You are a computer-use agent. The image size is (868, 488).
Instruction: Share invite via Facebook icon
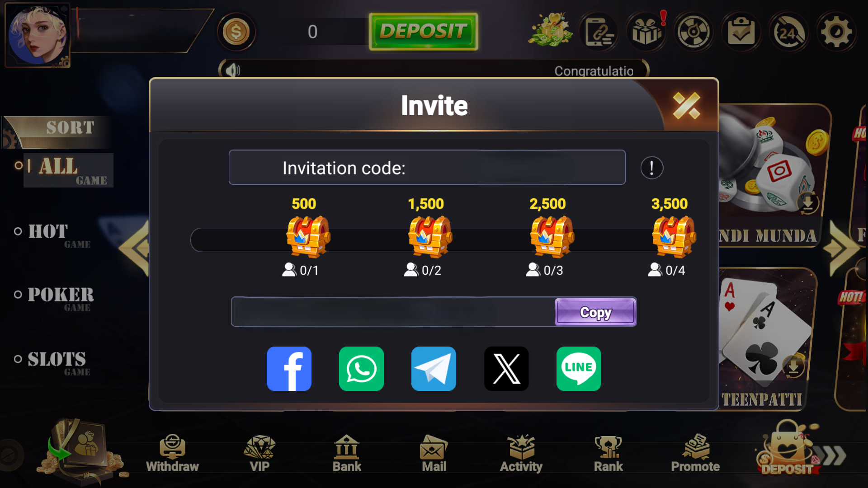(289, 369)
